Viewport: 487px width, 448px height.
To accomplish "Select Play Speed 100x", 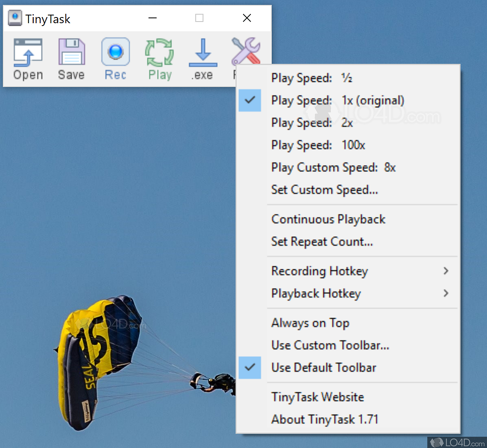I will (318, 145).
